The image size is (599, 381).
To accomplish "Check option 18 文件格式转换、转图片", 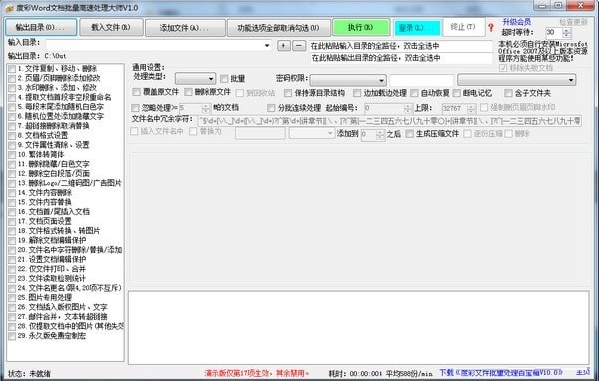I will [12, 231].
